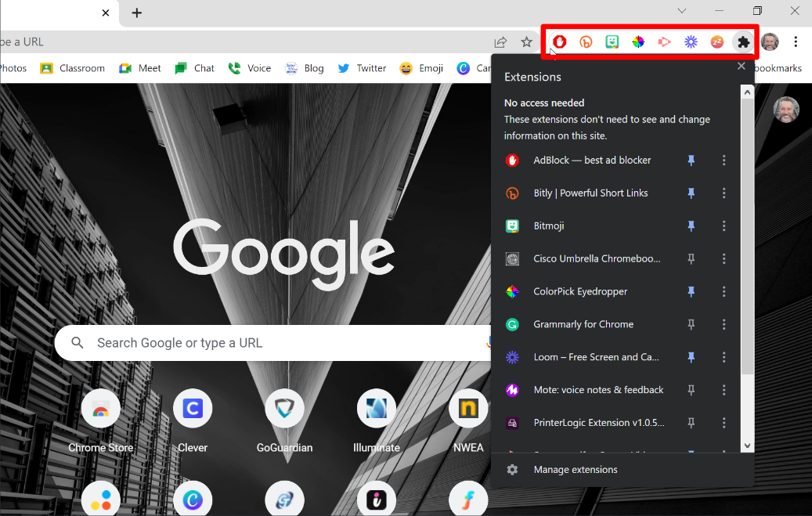Unpin ColorPick Eyedropper from the toolbar
This screenshot has width=812, height=516.
click(691, 292)
